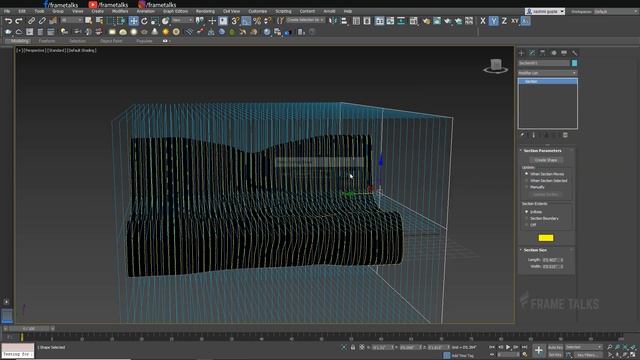
Task: Open the key filter Selected dropdown
Action: (583, 347)
